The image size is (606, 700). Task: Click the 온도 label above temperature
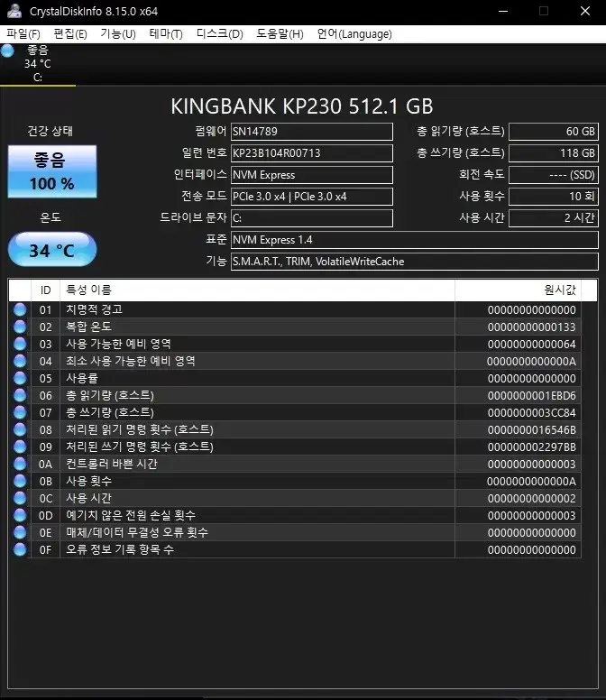coord(50,217)
